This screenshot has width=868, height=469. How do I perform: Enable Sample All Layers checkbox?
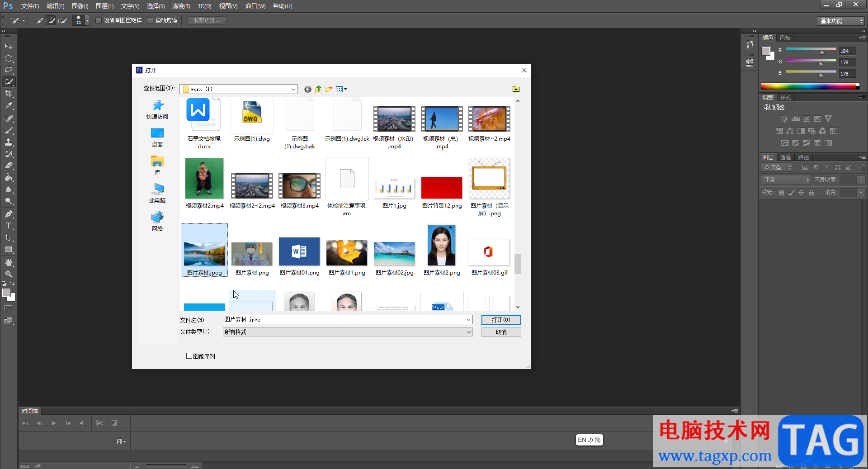[x=99, y=20]
